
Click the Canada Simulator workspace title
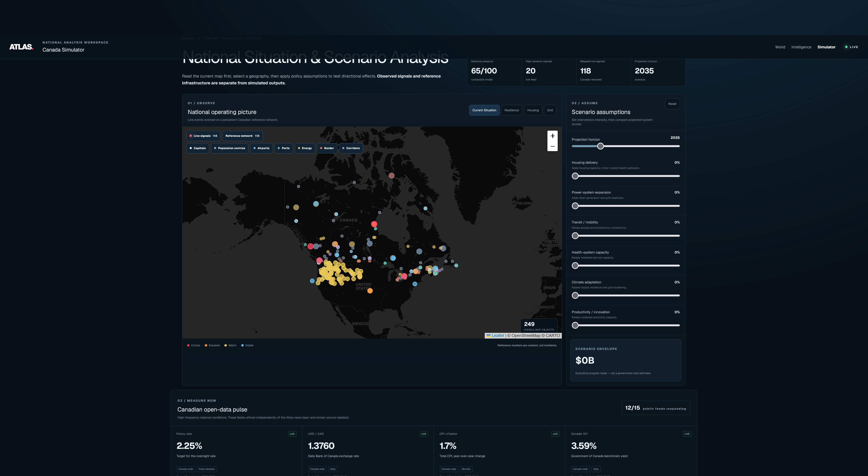coord(63,50)
